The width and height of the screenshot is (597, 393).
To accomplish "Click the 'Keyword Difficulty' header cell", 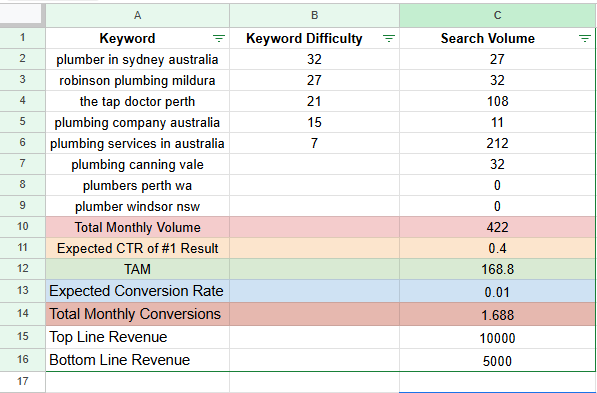I will pos(314,38).
